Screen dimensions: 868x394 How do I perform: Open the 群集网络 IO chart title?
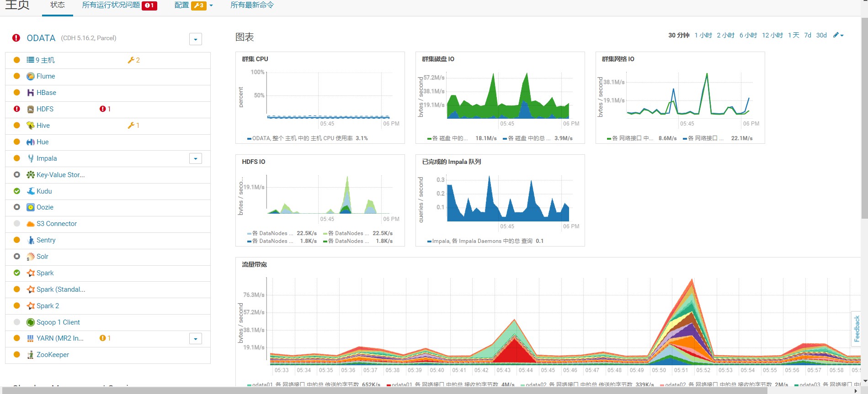point(618,59)
